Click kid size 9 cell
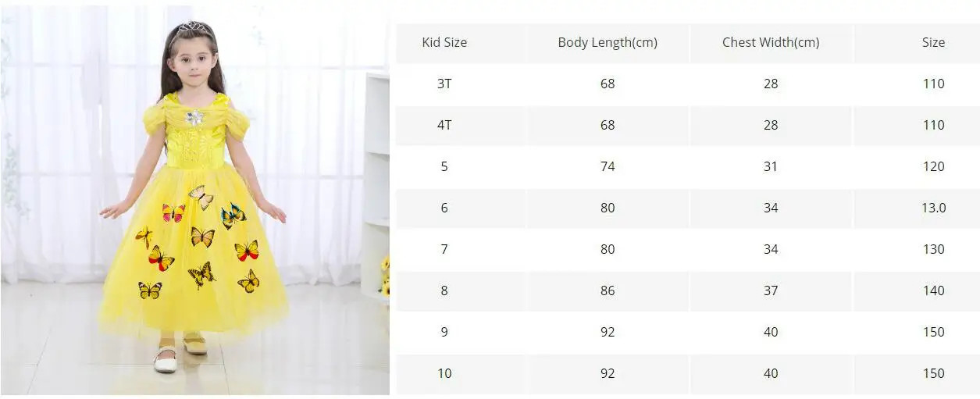Screen dimensions: 980x399 [x=444, y=332]
